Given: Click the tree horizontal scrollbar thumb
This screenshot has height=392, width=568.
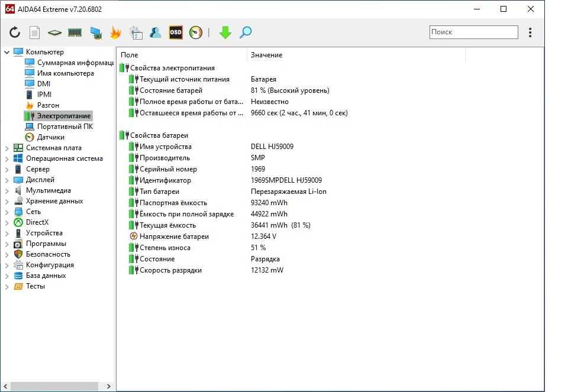Looking at the screenshot, I should 54,386.
